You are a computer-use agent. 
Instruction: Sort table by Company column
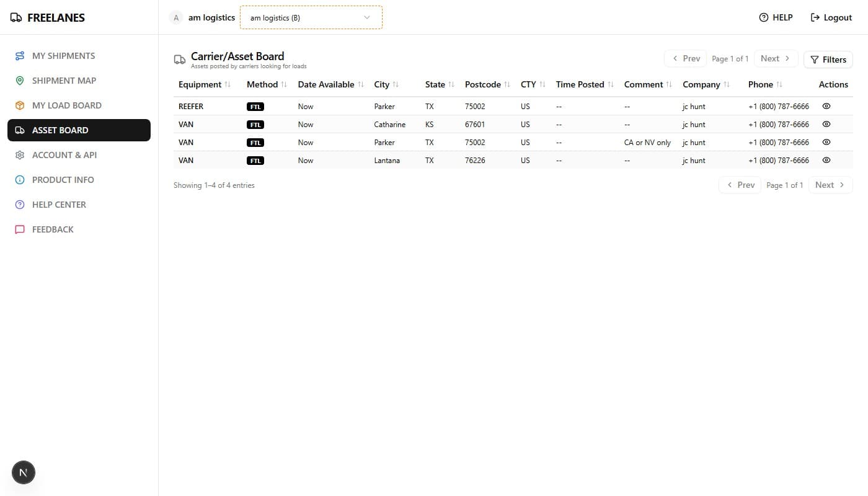[706, 84]
